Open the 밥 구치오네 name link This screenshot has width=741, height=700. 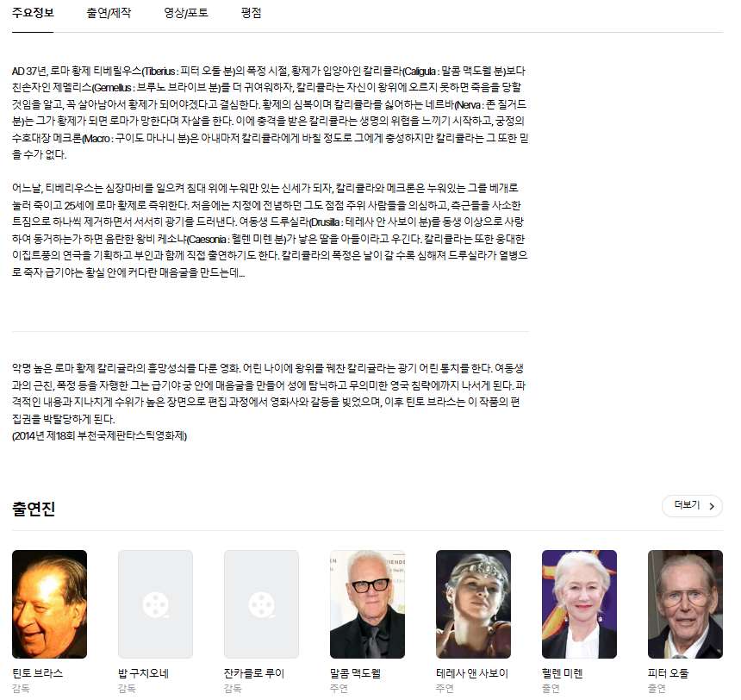143,673
